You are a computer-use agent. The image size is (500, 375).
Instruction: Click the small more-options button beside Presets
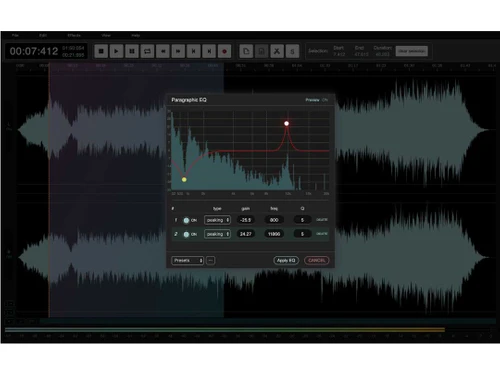[210, 260]
